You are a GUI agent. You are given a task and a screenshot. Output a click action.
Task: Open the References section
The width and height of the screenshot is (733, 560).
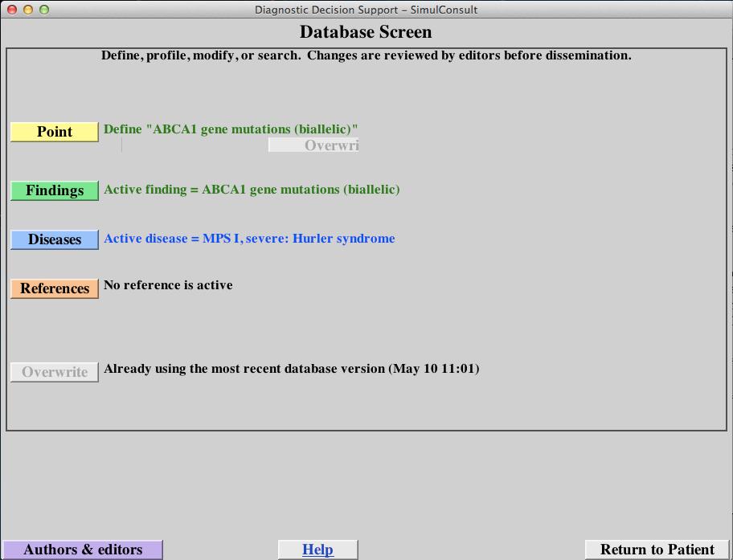(55, 288)
